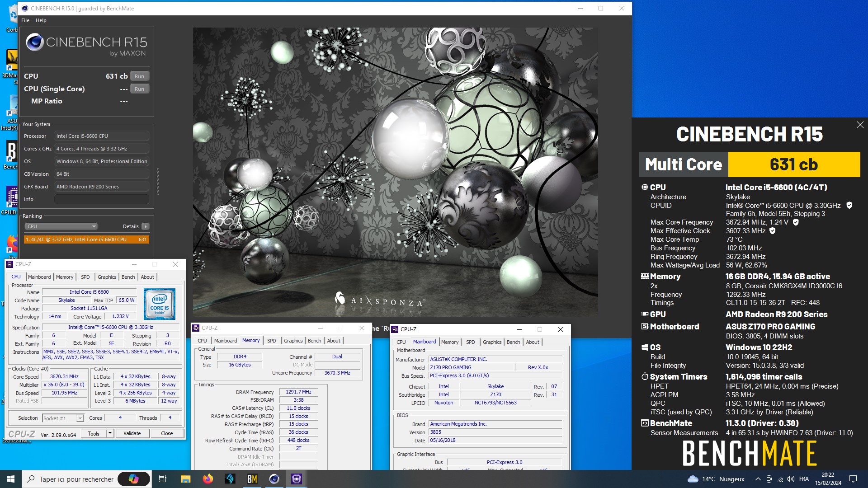Expand the Ranking CPU dropdown
The image size is (868, 488).
coord(61,226)
